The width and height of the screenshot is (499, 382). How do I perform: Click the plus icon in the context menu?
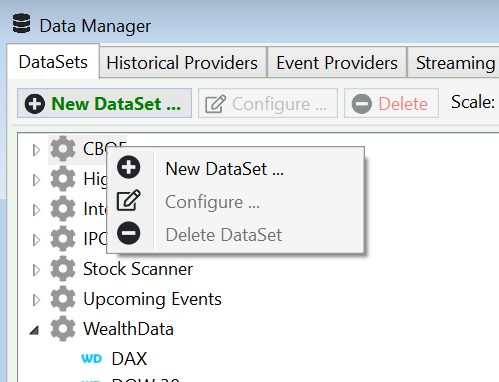(129, 167)
